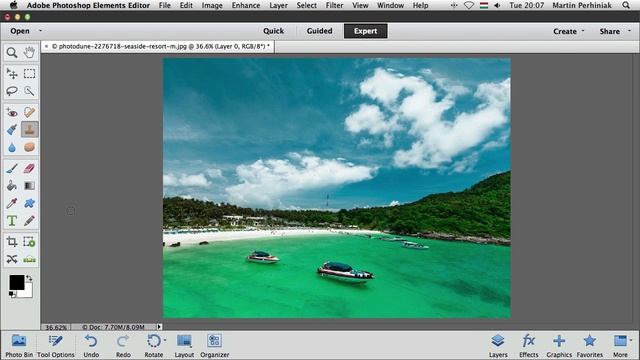Expand the status bar info arrow
Viewport: 640px width, 360px height.
[159, 327]
